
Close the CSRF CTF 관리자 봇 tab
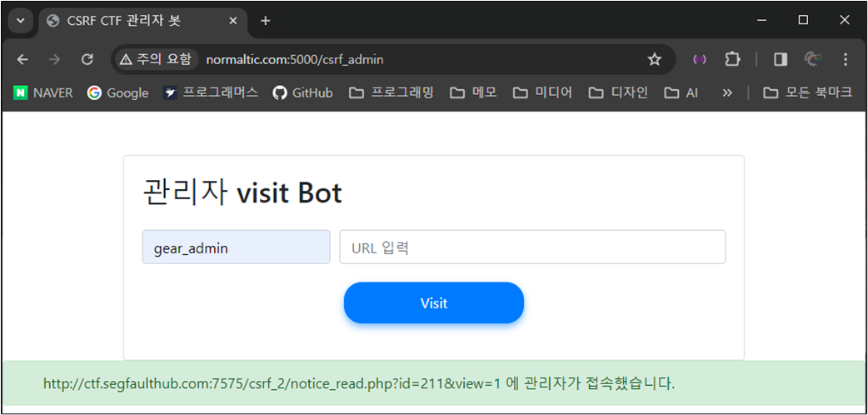point(233,21)
